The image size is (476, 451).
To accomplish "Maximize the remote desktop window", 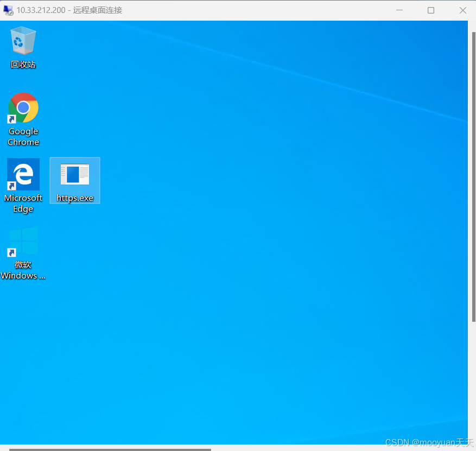I will click(431, 10).
